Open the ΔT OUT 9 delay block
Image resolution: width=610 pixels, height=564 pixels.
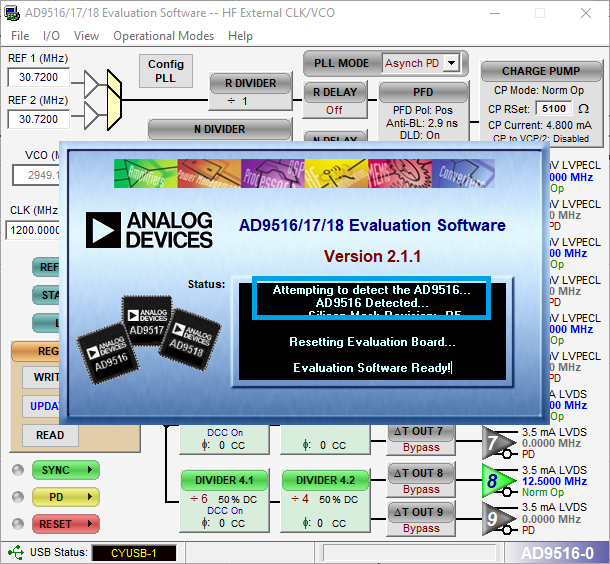(x=421, y=512)
